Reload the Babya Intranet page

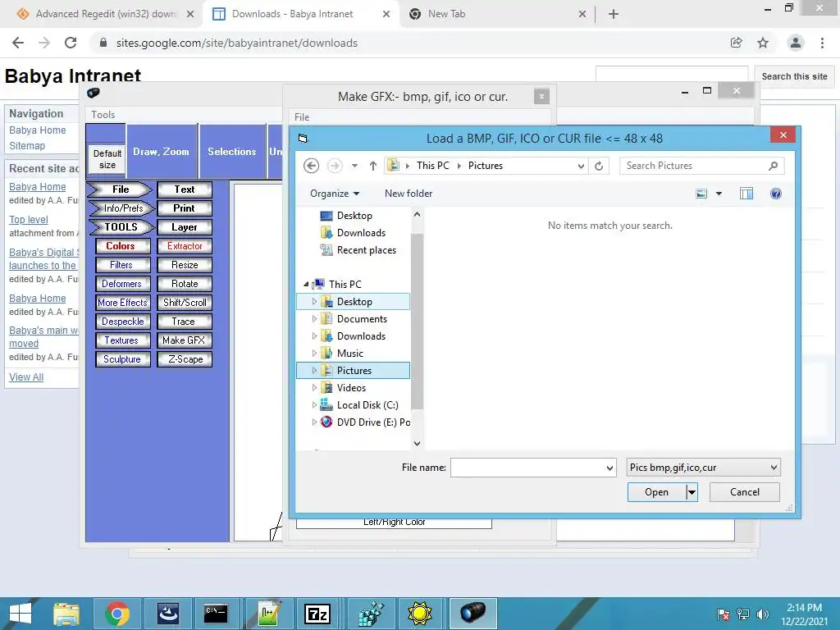point(71,43)
